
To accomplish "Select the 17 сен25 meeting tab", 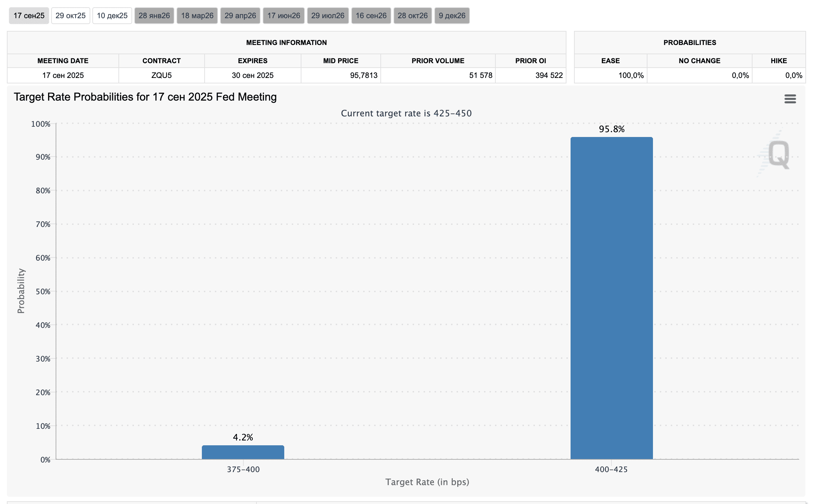I will (x=29, y=16).
